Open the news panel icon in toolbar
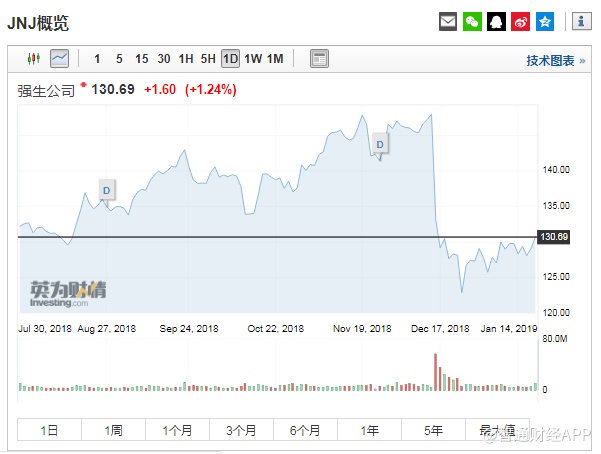Screen dimensions: 601x454 pos(319,59)
